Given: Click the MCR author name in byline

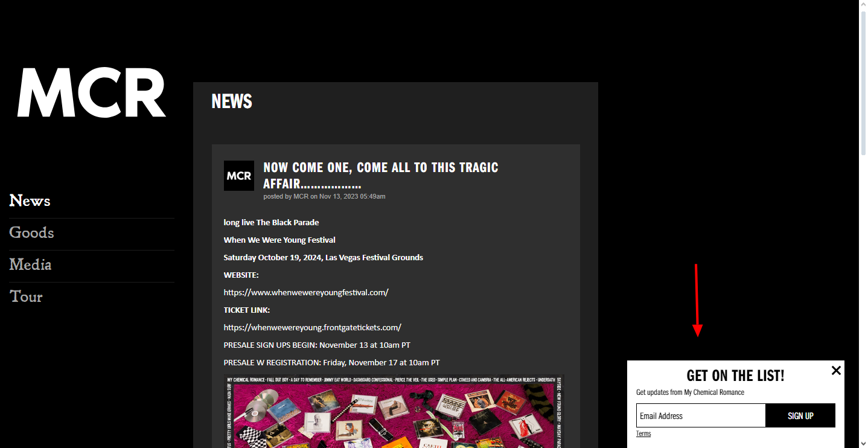Looking at the screenshot, I should tap(301, 196).
